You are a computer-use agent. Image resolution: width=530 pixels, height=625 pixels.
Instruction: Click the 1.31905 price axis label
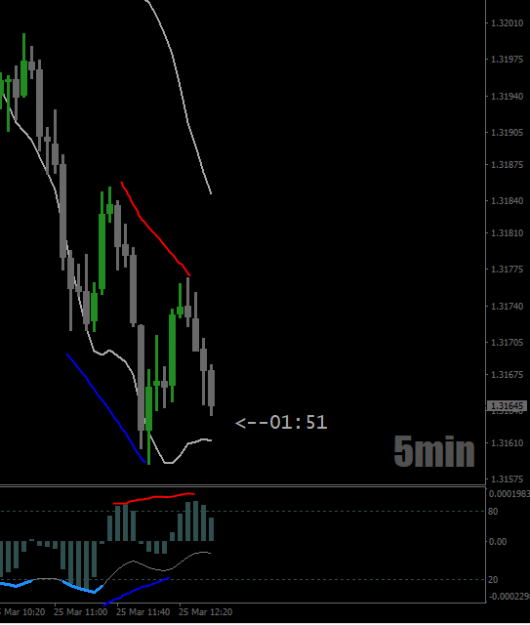pyautogui.click(x=507, y=132)
